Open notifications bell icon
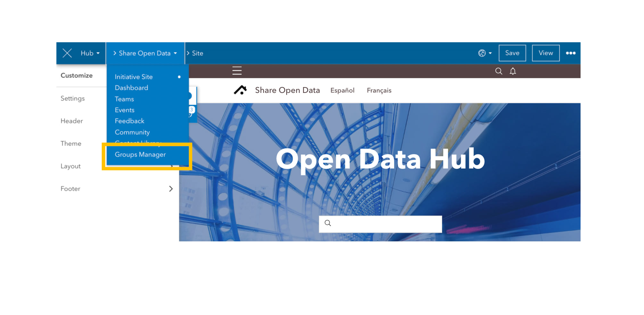The height and width of the screenshot is (315, 644). coord(513,71)
